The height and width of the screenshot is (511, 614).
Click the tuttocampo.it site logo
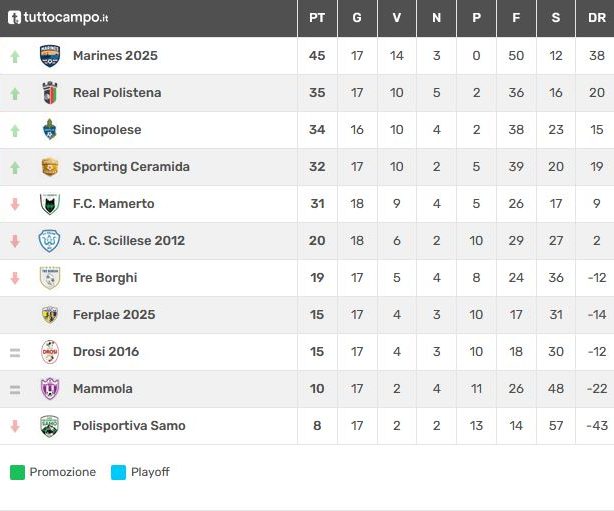(x=58, y=18)
